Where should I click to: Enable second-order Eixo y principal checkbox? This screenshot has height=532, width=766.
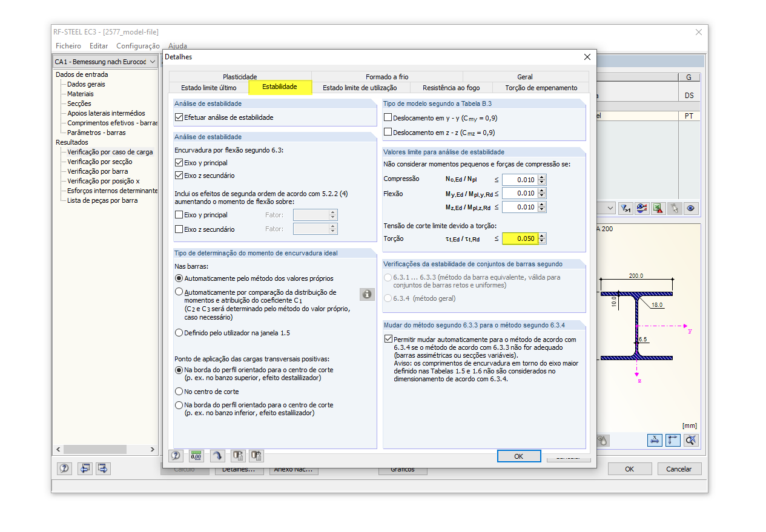click(179, 215)
